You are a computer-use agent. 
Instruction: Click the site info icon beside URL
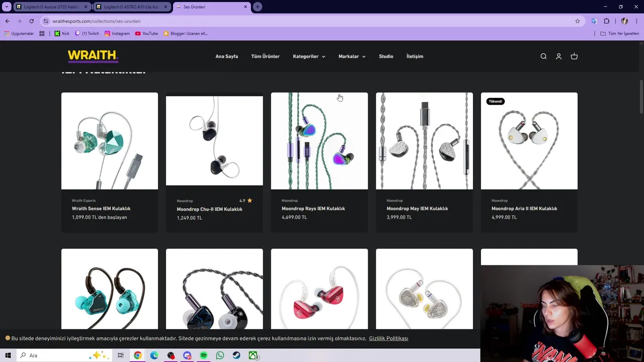tap(46, 21)
